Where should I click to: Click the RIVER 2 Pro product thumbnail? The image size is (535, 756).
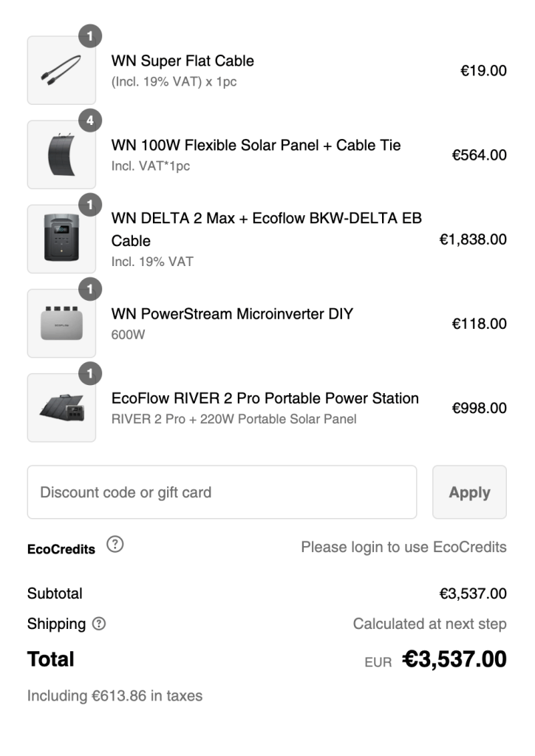(61, 407)
